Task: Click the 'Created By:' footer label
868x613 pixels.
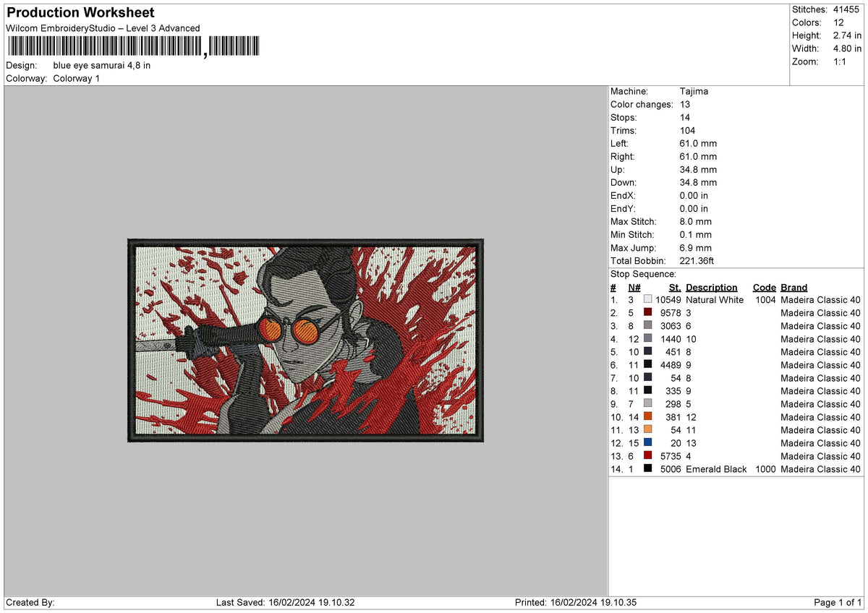Action: (30, 602)
